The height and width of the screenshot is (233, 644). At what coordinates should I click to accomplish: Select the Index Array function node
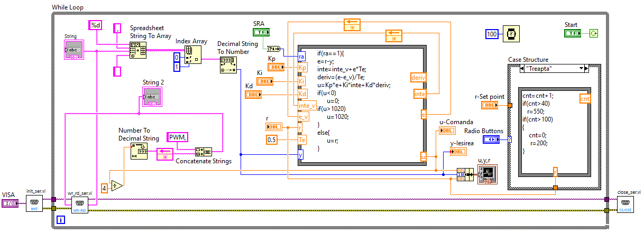pos(192,54)
